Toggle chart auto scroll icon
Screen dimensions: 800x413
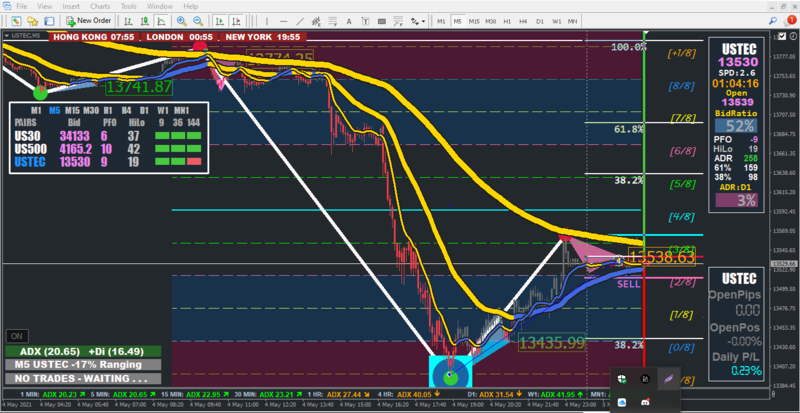(220, 21)
